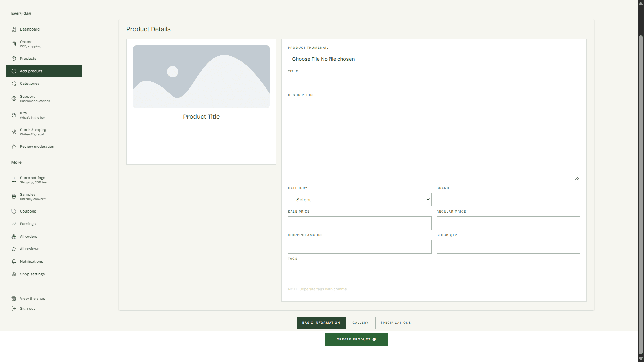Screen dimensions: 644x362
Task: Switch to the Basic Information tab
Action: [321, 323]
